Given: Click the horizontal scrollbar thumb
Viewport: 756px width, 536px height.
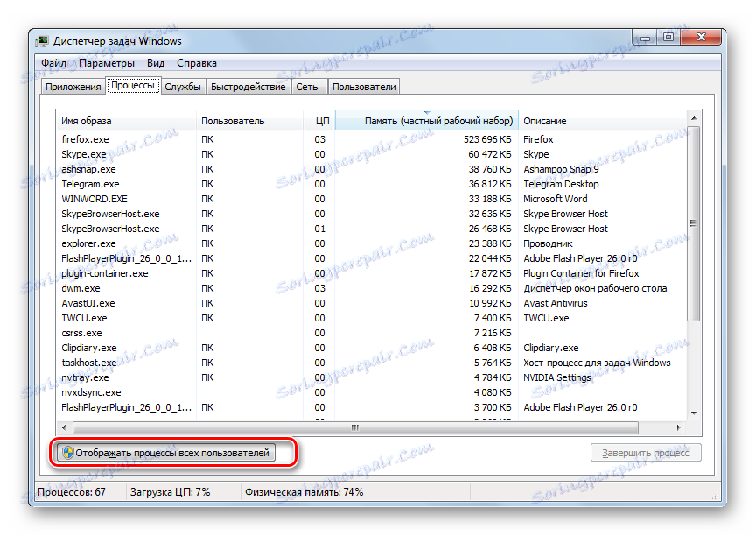Looking at the screenshot, I should [356, 427].
